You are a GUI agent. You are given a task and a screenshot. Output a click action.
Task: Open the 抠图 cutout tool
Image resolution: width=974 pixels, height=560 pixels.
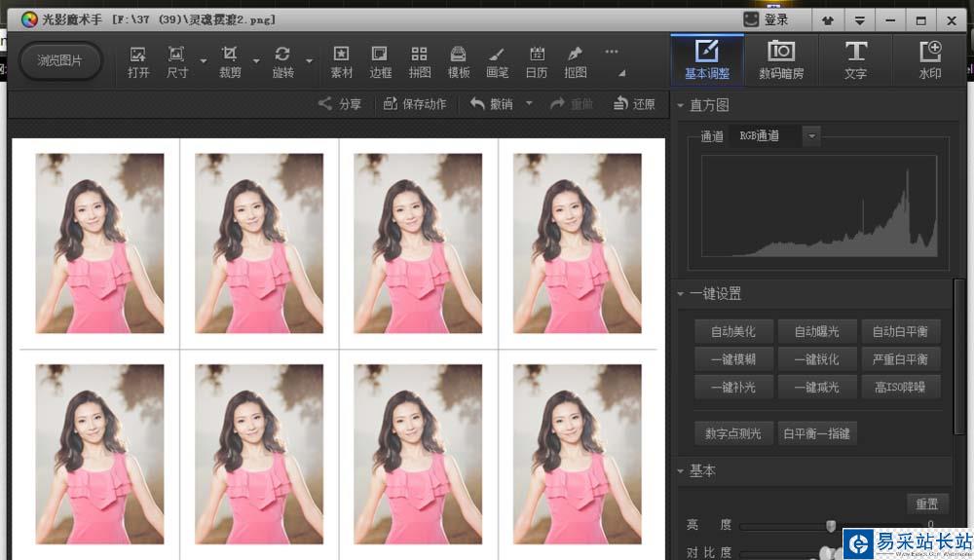point(576,62)
